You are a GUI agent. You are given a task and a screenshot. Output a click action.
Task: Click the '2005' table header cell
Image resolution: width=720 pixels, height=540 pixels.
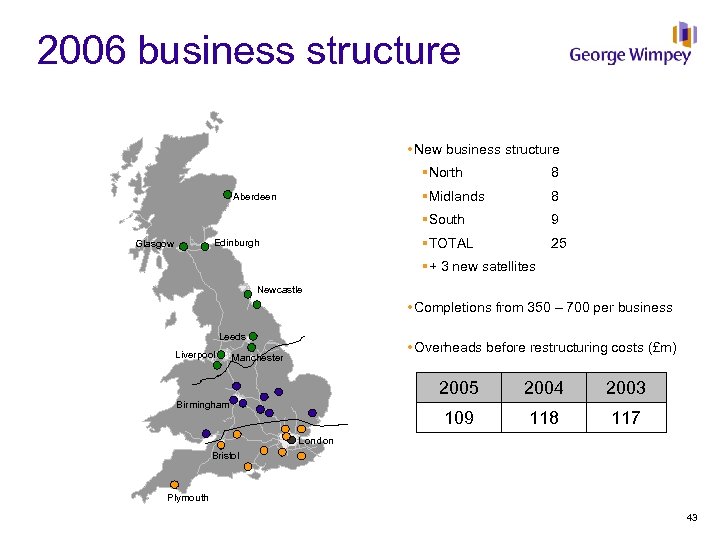pyautogui.click(x=459, y=388)
